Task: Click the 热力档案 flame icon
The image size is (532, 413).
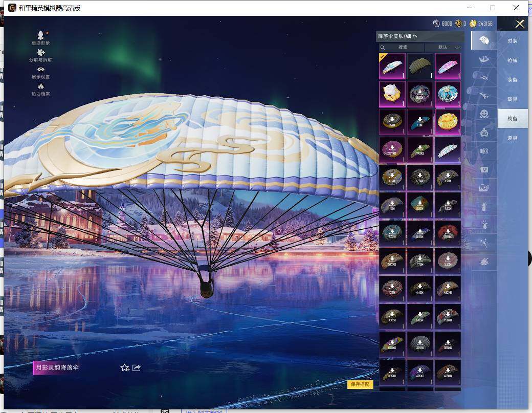Action: 41,86
